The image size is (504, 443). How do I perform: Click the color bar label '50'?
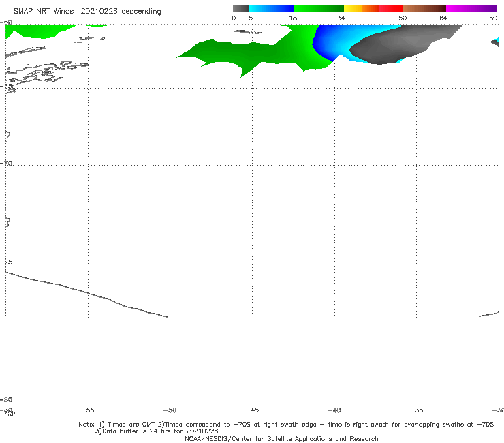click(403, 18)
